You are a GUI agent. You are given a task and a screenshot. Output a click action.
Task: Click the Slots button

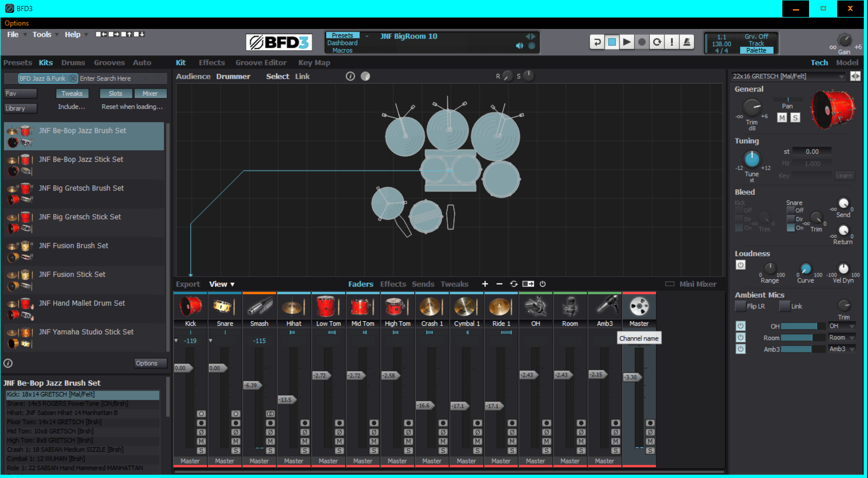pos(116,93)
